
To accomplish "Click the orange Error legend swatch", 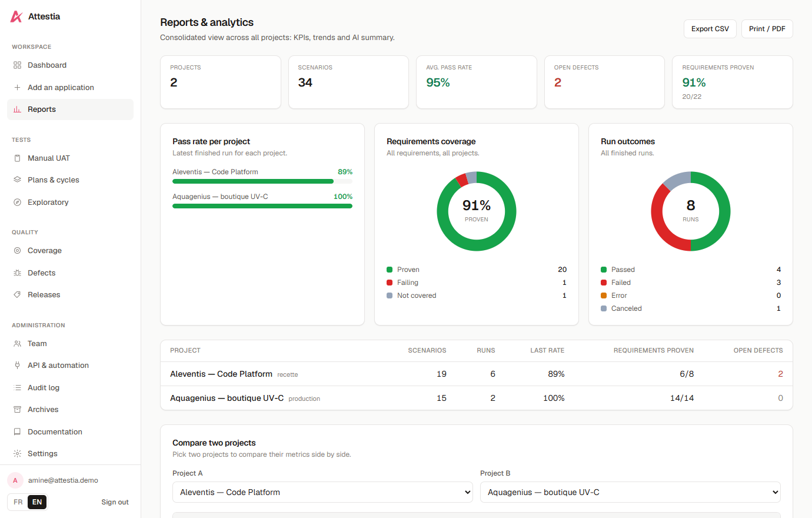I will tap(604, 295).
